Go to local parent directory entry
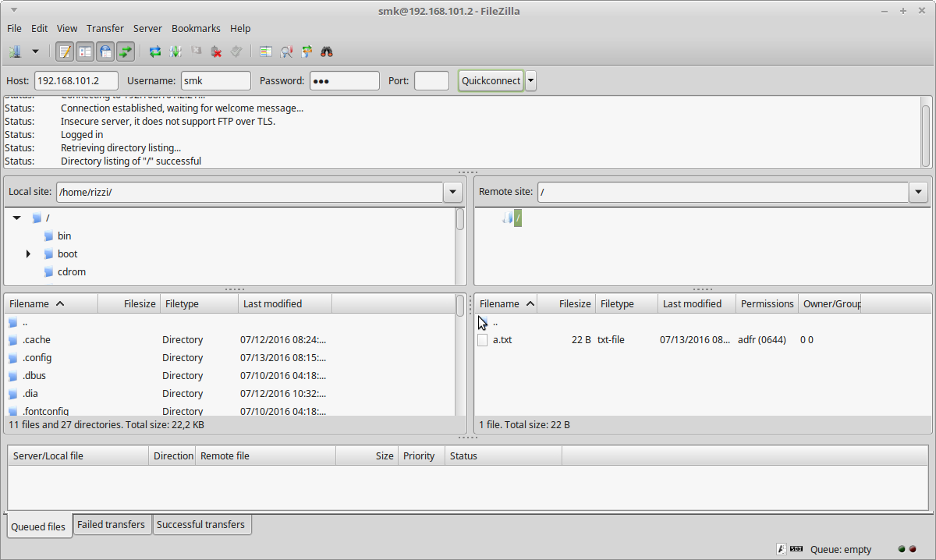 click(x=25, y=322)
